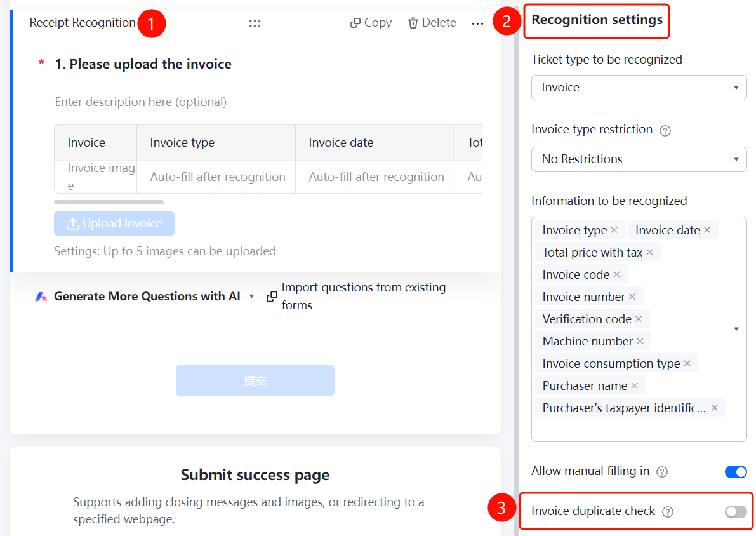The height and width of the screenshot is (536, 756).
Task: Expand the Generate More Questions with AI arrow
Action: pos(251,296)
